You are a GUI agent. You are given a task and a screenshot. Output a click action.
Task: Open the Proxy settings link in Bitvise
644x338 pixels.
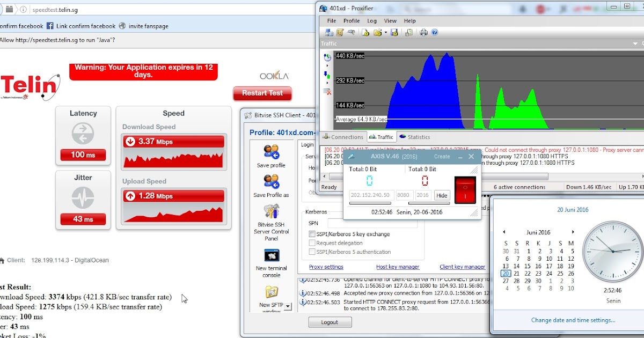326,267
